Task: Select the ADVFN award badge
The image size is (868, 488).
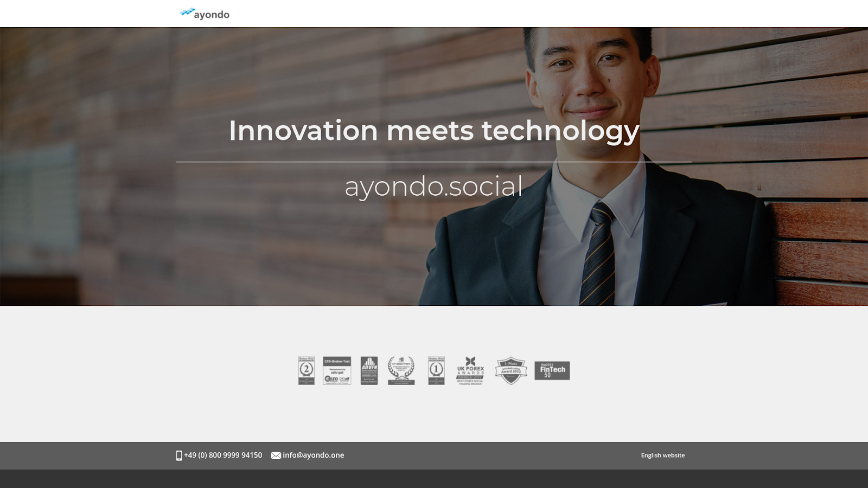Action: coord(369,371)
